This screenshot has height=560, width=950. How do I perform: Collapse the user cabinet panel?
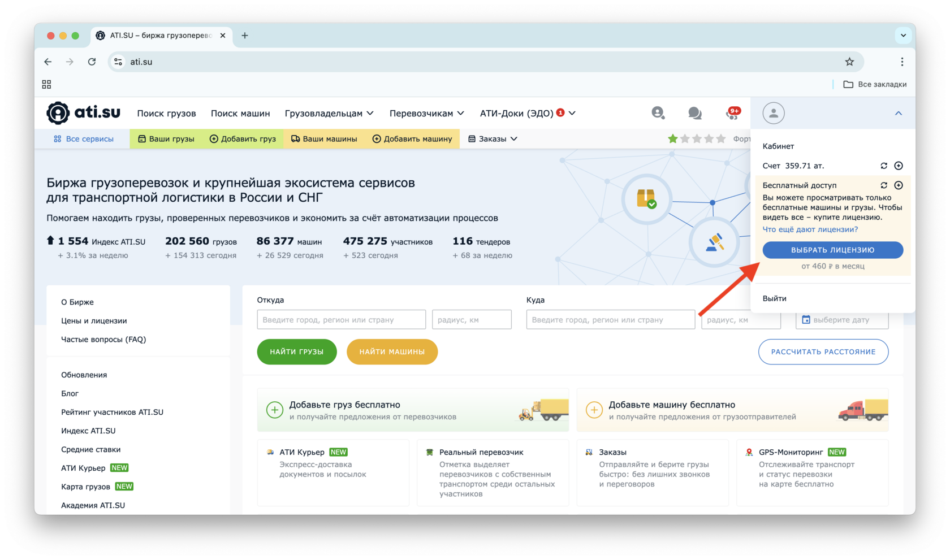tap(898, 114)
